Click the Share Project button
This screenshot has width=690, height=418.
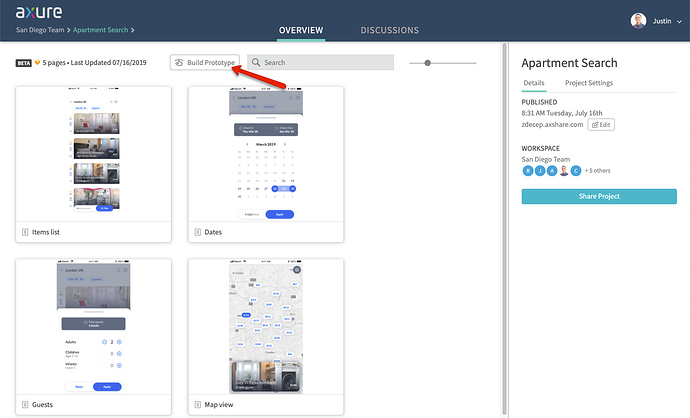tap(599, 196)
